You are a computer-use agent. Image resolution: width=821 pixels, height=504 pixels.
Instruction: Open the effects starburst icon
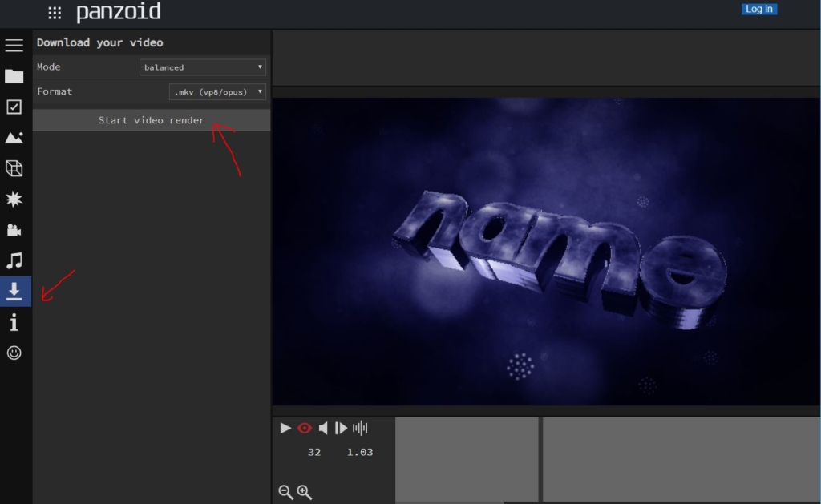click(14, 200)
